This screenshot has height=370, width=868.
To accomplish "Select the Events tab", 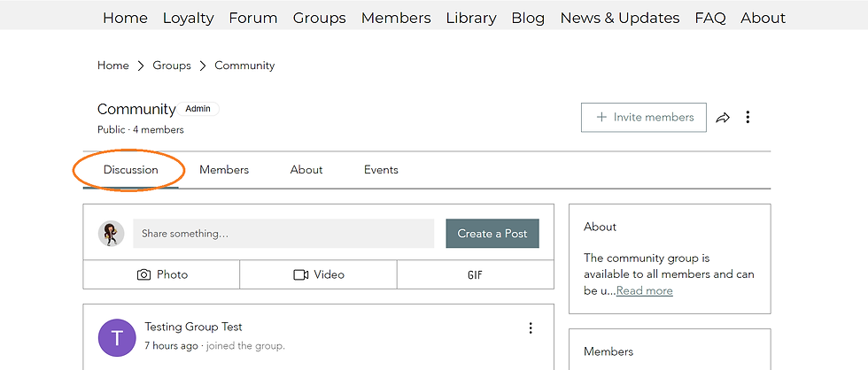I will pos(381,170).
